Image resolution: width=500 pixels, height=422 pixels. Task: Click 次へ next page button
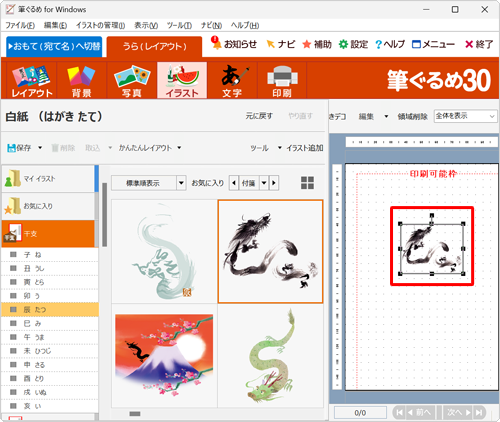pos(458,413)
